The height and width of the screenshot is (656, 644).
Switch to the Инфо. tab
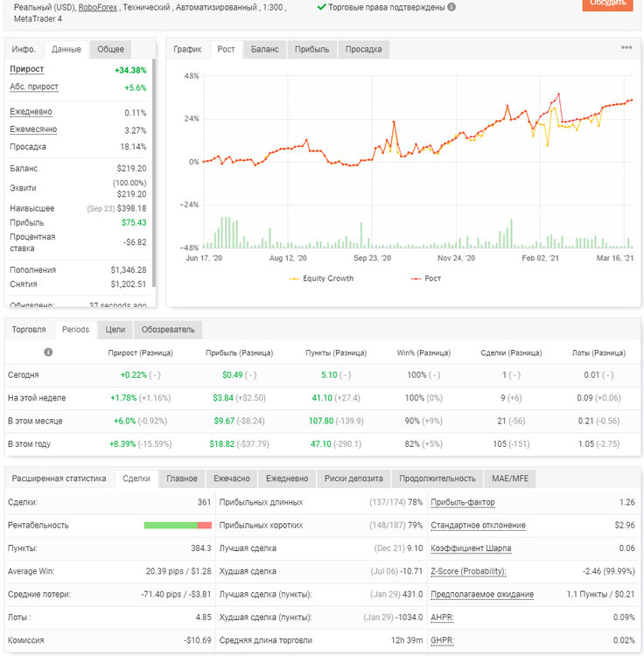[24, 49]
